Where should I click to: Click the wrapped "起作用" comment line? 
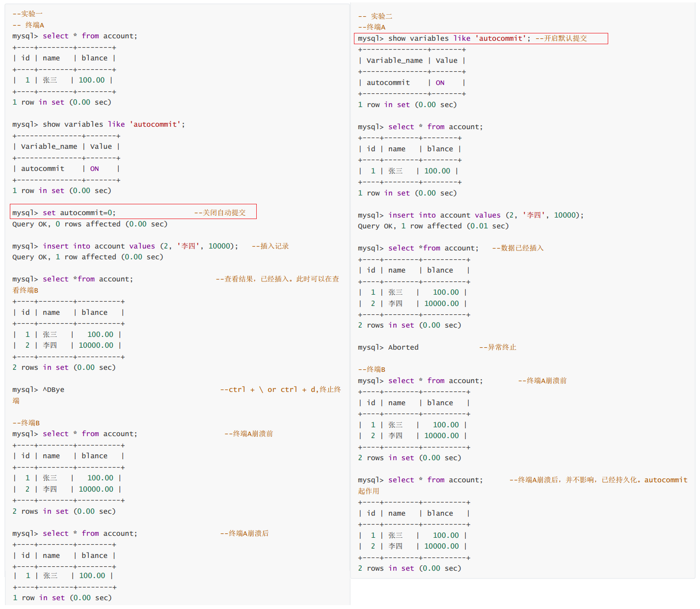click(x=369, y=491)
